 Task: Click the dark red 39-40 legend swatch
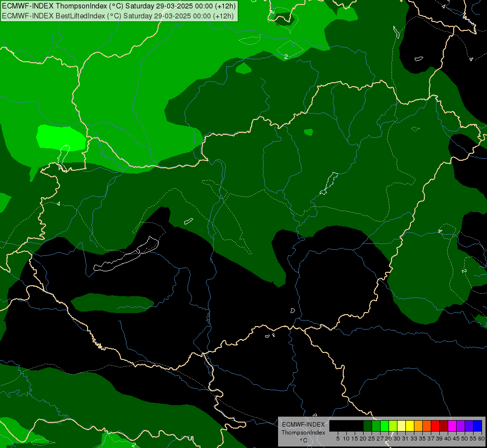pyautogui.click(x=444, y=426)
